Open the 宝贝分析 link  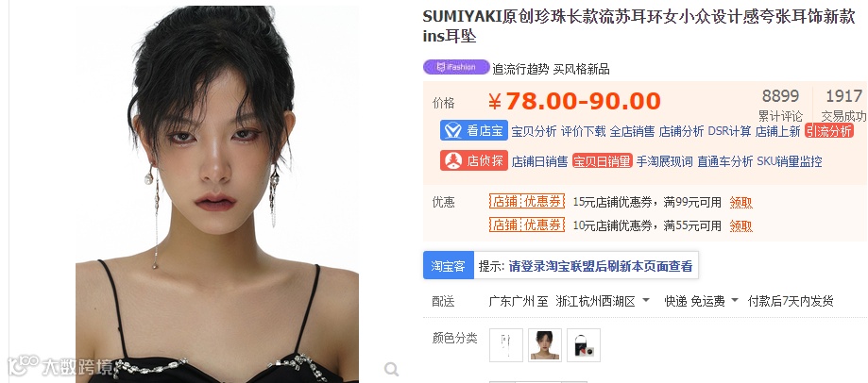pos(534,131)
